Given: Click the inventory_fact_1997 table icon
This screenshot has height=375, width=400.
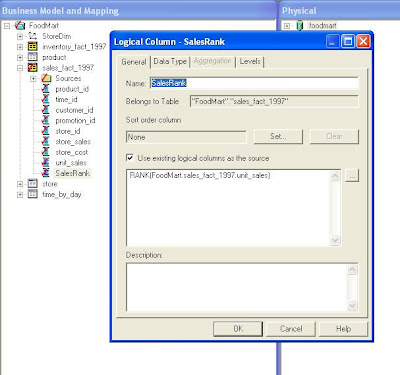Looking at the screenshot, I should tap(33, 47).
